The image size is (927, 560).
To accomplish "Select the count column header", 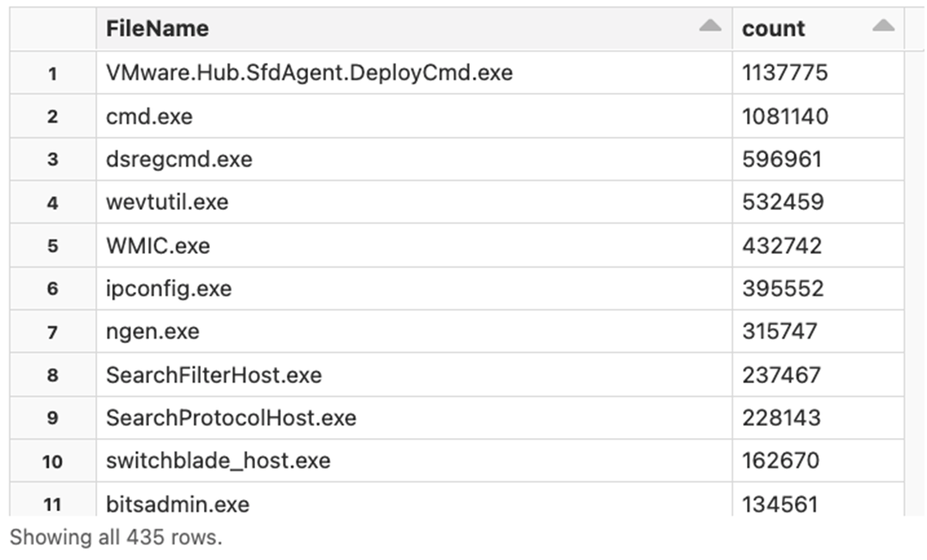I will click(x=773, y=29).
